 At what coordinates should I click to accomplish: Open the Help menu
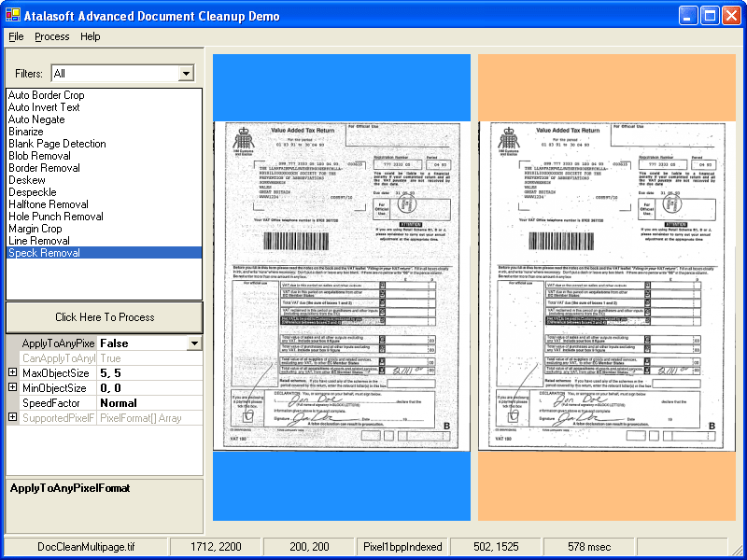[91, 36]
